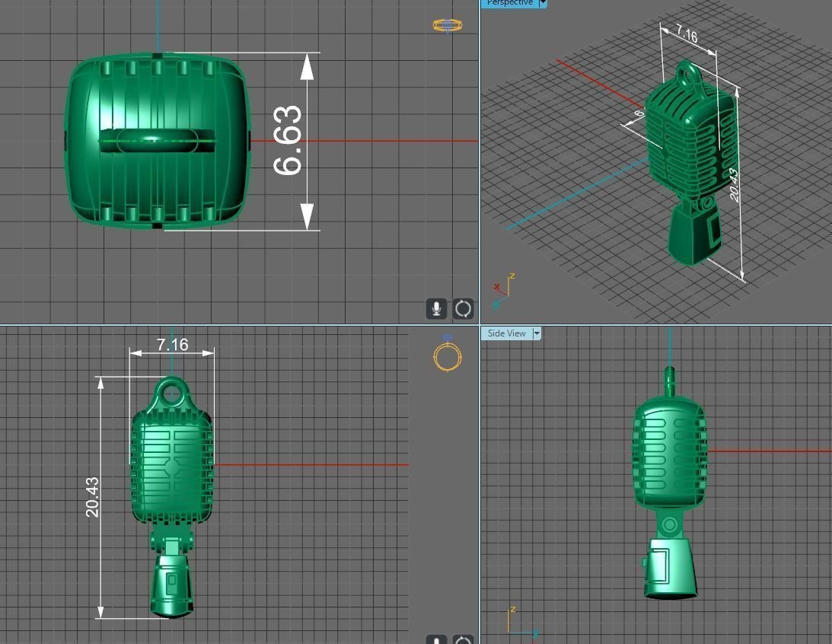Click the XYZ axis gizmo in the Perspective viewport

click(x=502, y=290)
